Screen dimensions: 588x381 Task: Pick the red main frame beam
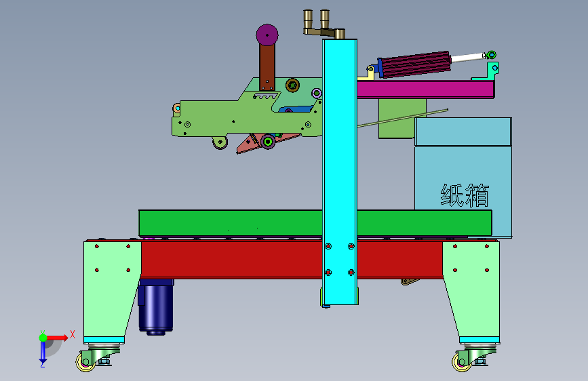pos(292,260)
